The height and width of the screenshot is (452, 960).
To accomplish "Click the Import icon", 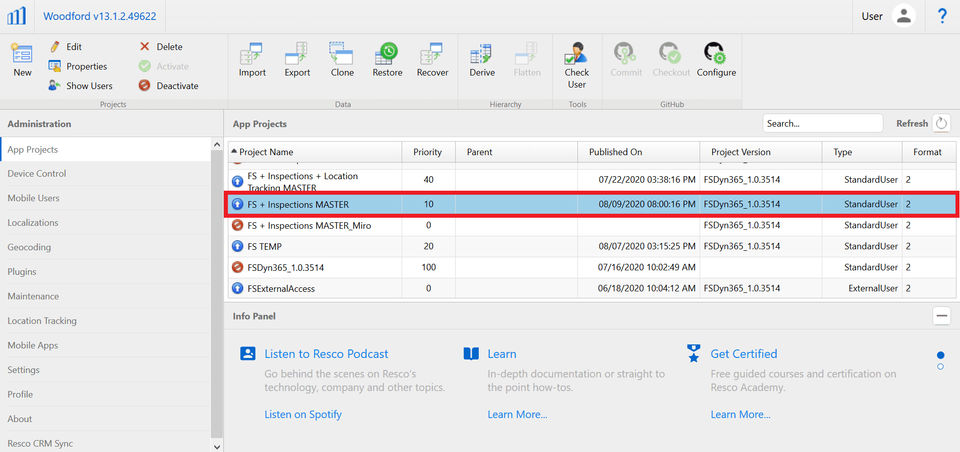I will click(x=252, y=53).
